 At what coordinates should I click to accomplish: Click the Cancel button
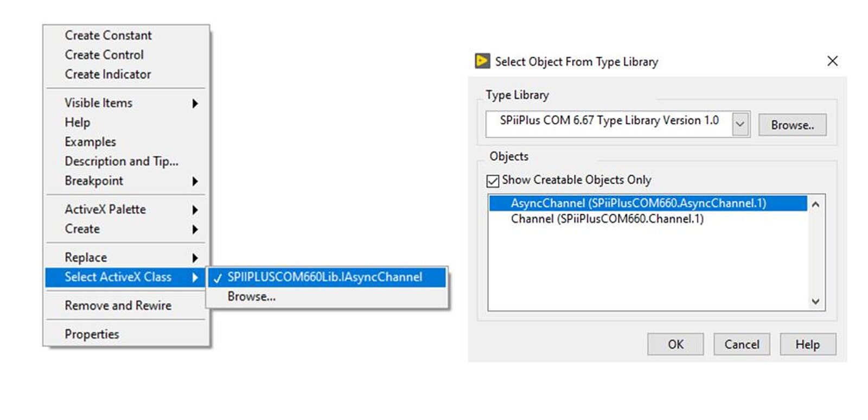point(742,344)
